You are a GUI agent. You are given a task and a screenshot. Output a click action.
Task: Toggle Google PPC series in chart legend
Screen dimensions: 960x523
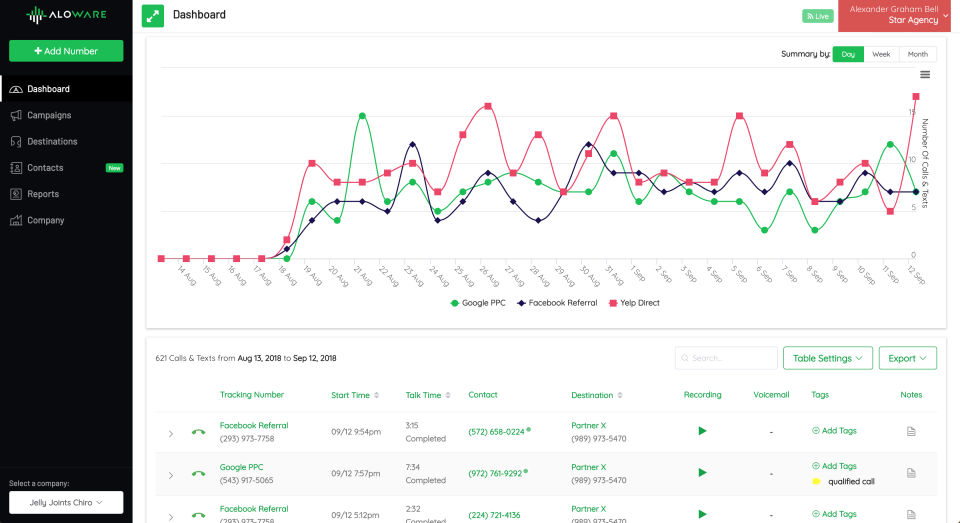480,302
